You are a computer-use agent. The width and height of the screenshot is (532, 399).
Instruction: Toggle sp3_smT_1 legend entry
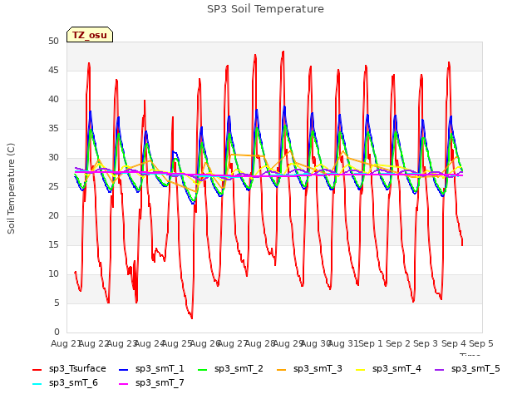pyautogui.click(x=151, y=368)
